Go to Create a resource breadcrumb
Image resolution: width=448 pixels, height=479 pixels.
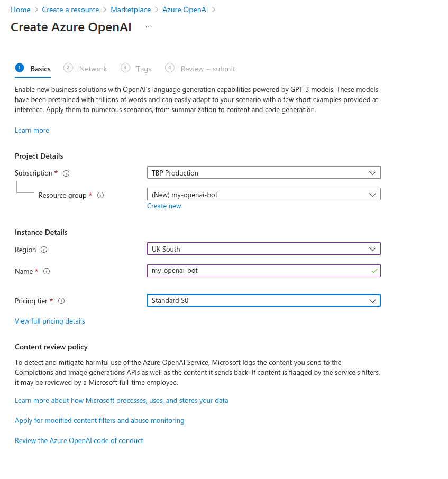pos(70,10)
